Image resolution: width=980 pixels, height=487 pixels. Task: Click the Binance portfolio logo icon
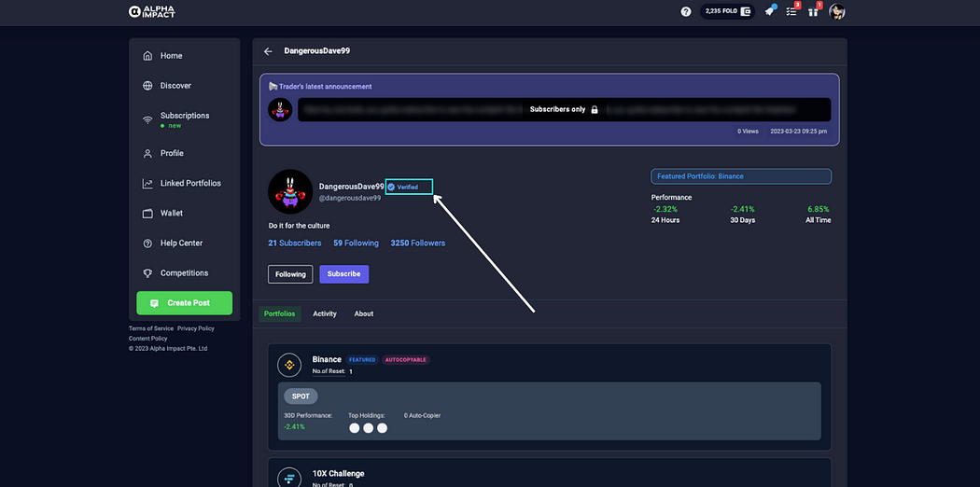click(x=289, y=366)
